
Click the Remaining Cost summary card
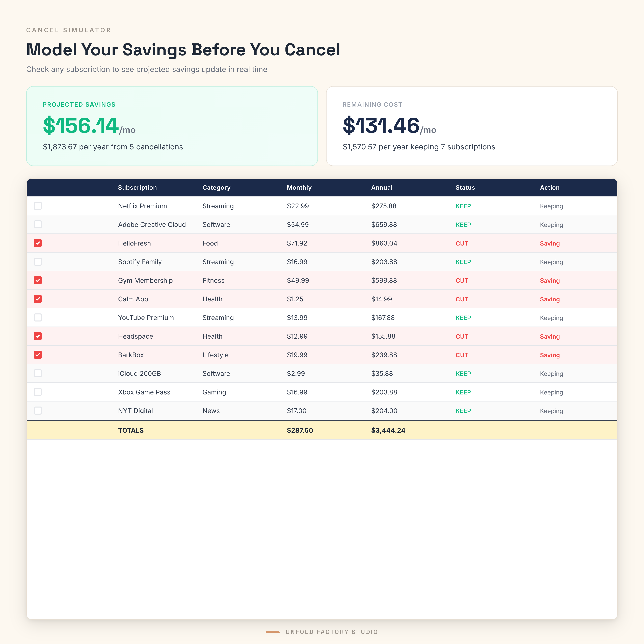point(471,126)
